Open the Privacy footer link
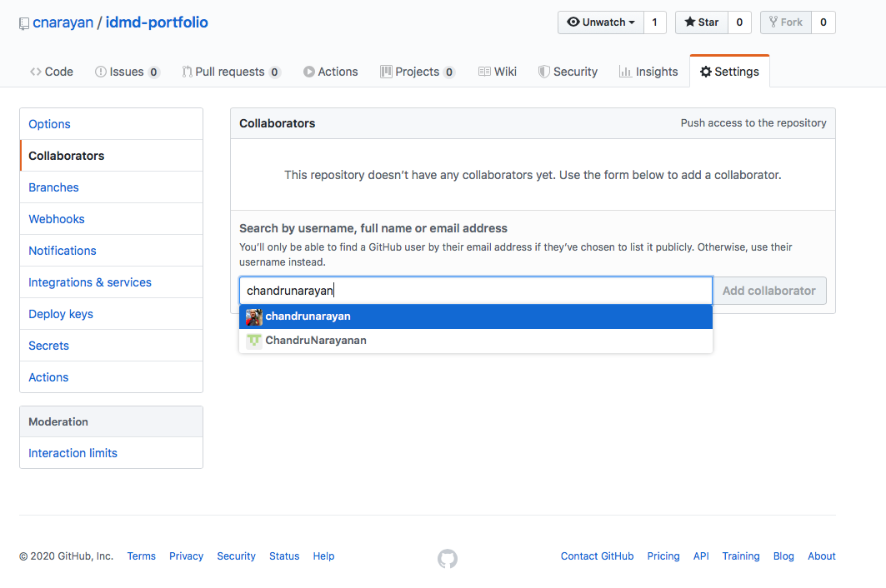 click(186, 556)
